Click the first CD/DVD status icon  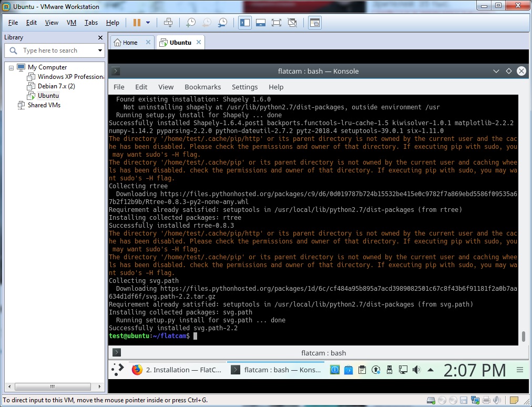pyautogui.click(x=442, y=400)
